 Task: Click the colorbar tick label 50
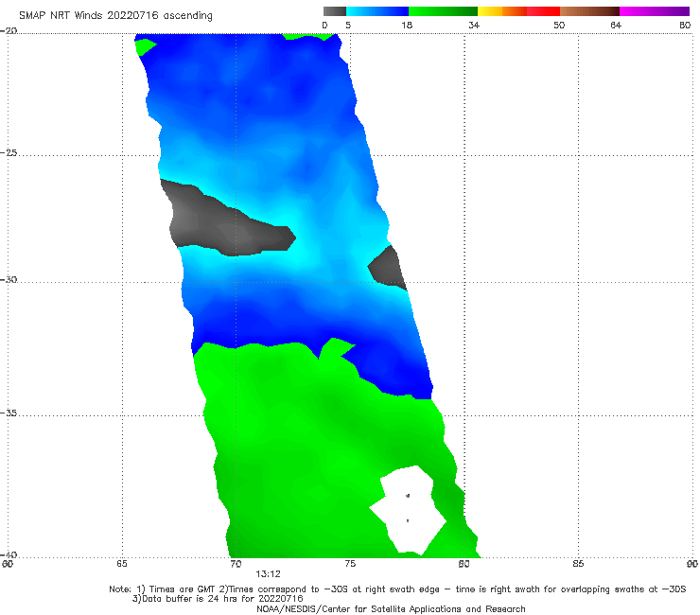(559, 26)
